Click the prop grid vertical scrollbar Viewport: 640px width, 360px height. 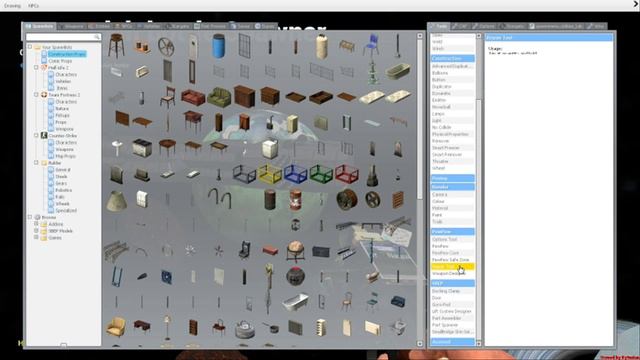[420, 190]
